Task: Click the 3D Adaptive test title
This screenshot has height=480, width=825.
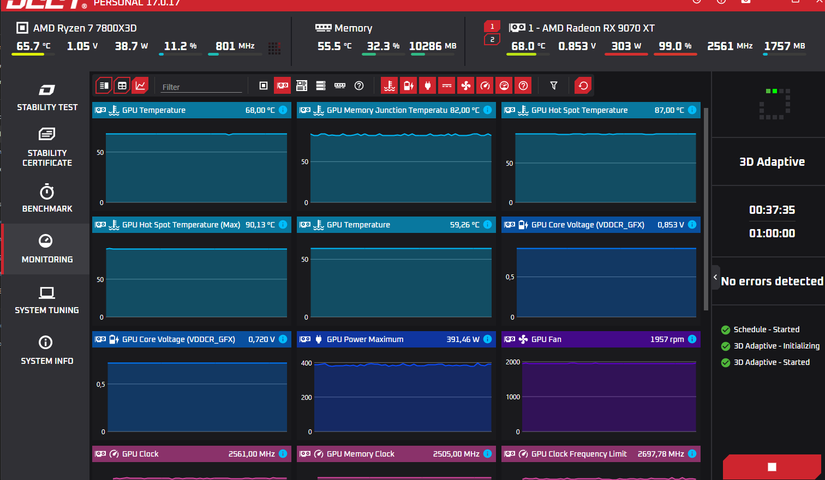Action: click(772, 162)
